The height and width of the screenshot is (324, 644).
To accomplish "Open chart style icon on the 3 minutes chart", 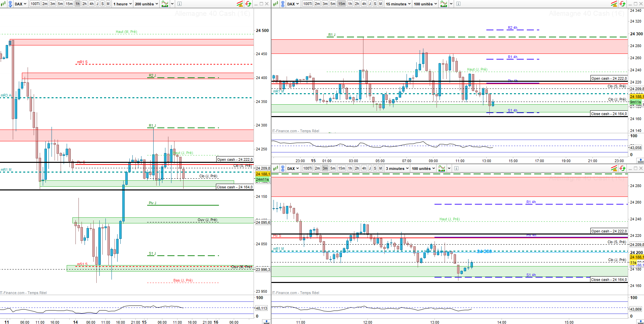I will 276,168.
